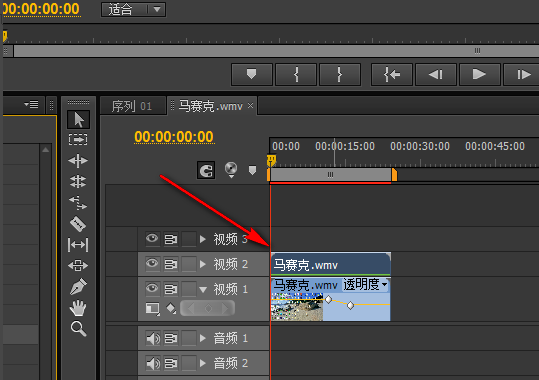The width and height of the screenshot is (539, 380).
Task: Click the Set Display Style icon on 视频 1
Action: pos(152,308)
